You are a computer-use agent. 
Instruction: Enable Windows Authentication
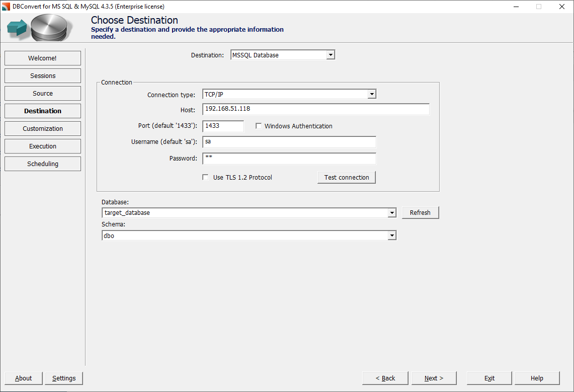tap(259, 126)
